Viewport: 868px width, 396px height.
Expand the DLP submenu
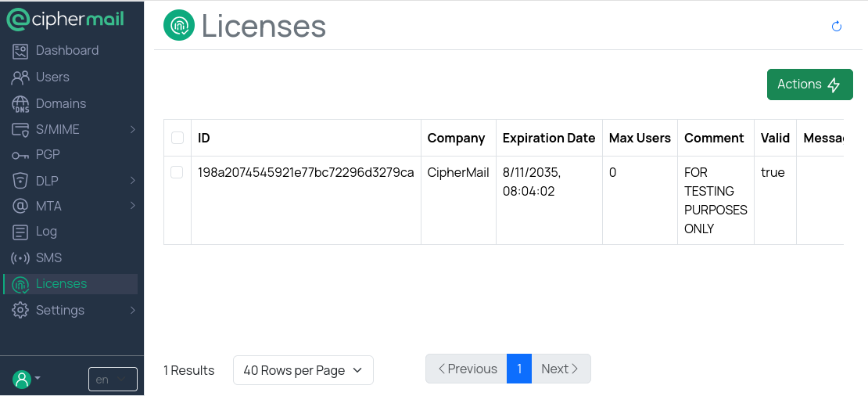pos(132,181)
